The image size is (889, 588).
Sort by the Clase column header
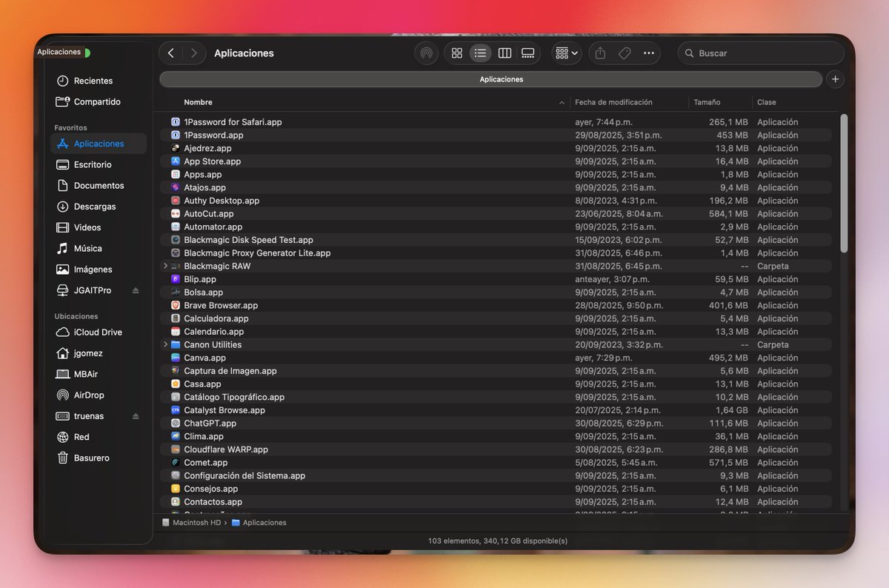tap(767, 102)
